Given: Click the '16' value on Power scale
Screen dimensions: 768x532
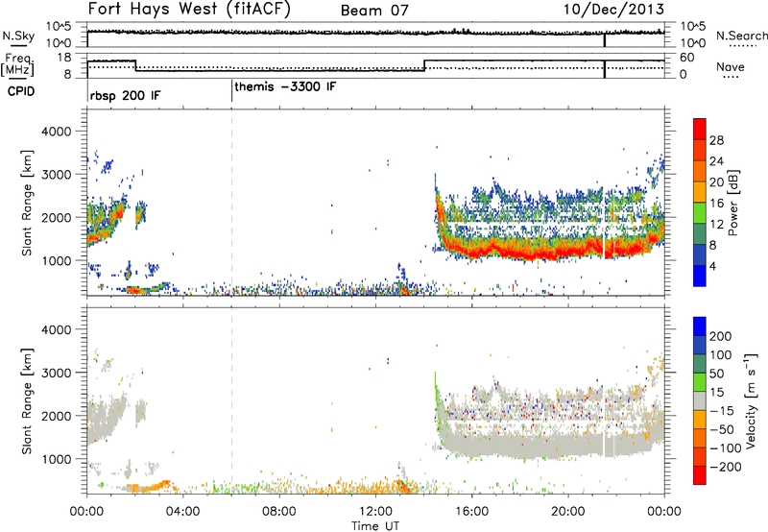Looking at the screenshot, I should (716, 204).
